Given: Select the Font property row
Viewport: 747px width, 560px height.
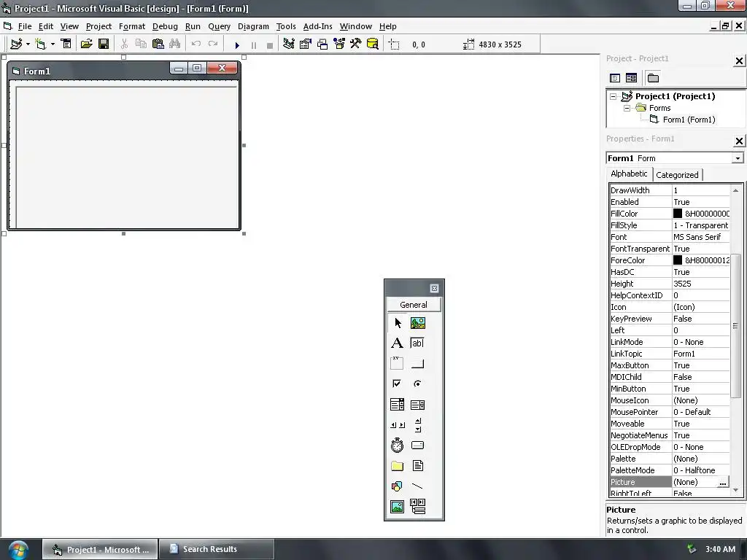Looking at the screenshot, I should coord(670,237).
